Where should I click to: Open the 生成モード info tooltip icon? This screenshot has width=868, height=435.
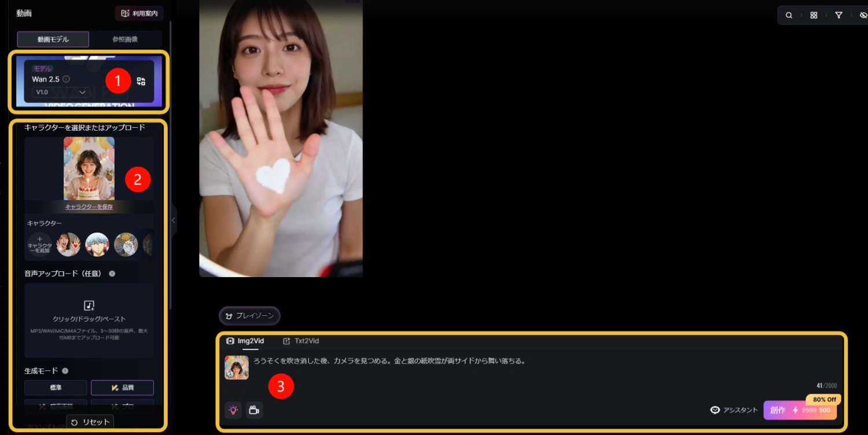[65, 371]
